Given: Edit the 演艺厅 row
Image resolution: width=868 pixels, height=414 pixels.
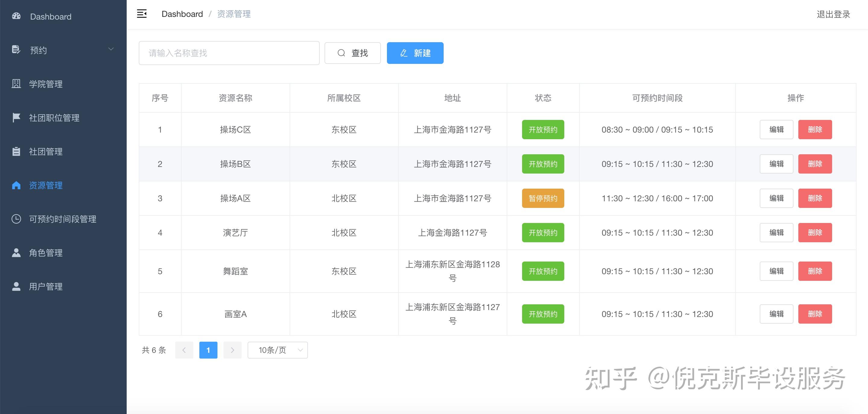Looking at the screenshot, I should [776, 233].
